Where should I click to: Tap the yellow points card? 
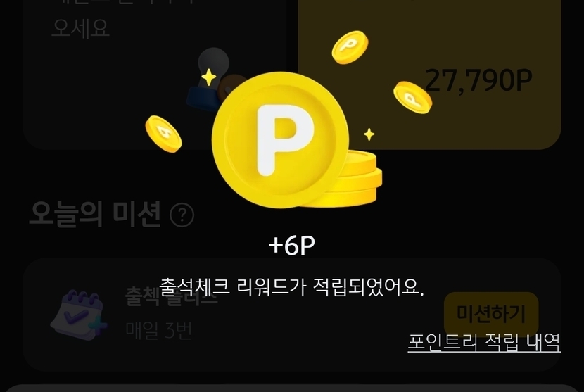pos(429,74)
